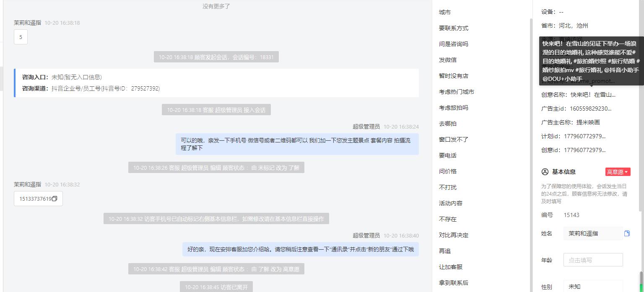Pick the 考虑旅拍吗 quick reply
The width and height of the screenshot is (644, 292).
tap(454, 108)
